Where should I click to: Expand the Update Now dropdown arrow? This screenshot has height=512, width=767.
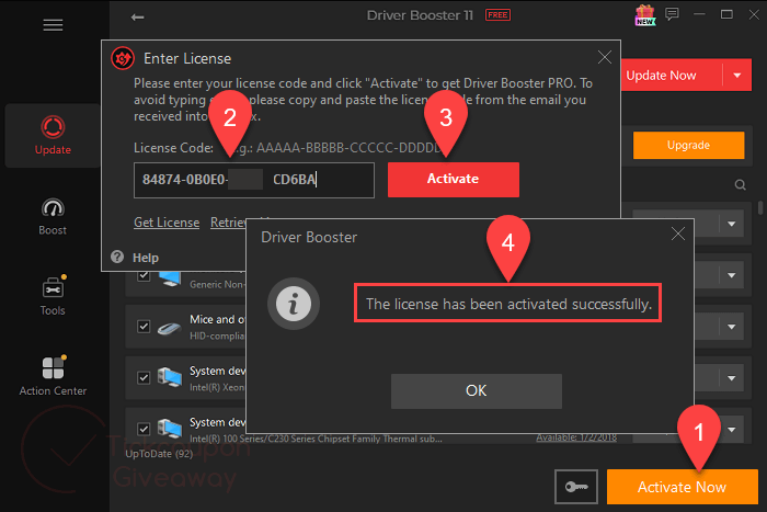click(x=737, y=76)
